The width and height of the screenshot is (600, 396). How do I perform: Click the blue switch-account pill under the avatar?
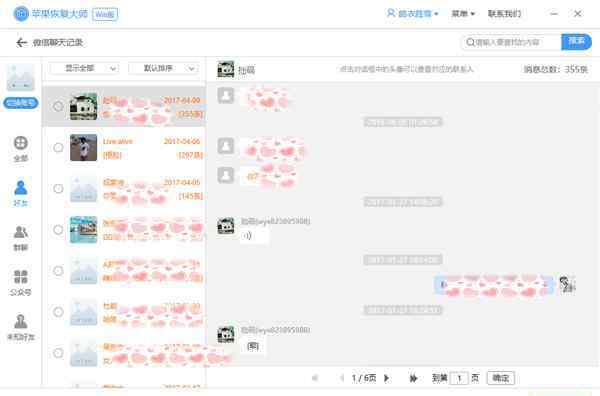(21, 103)
